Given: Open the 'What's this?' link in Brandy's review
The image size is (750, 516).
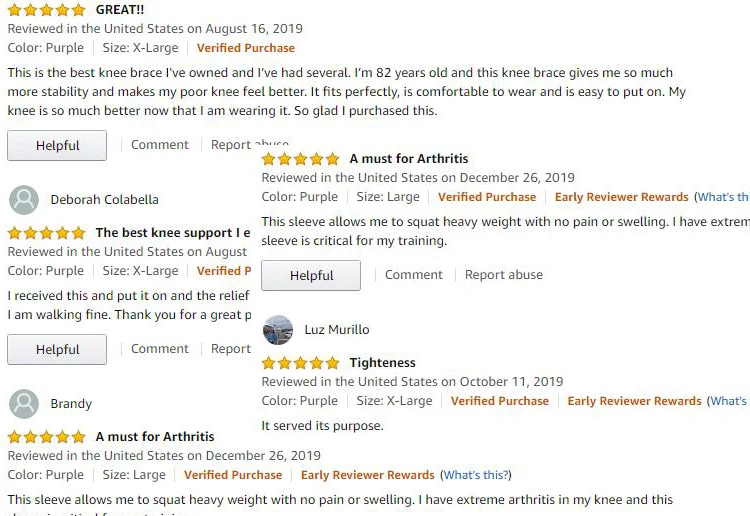Looking at the screenshot, I should pyautogui.click(x=476, y=475).
